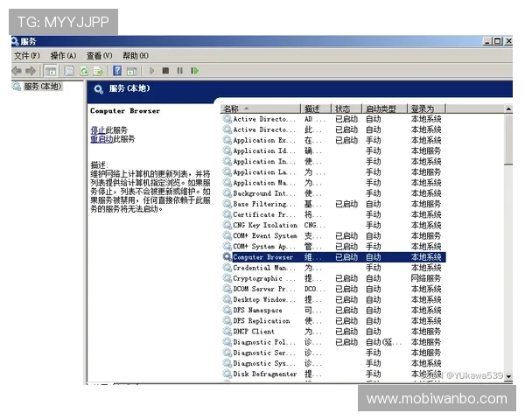The height and width of the screenshot is (420, 525).
Task: Select the Application Id... service name
Action: [264, 150]
